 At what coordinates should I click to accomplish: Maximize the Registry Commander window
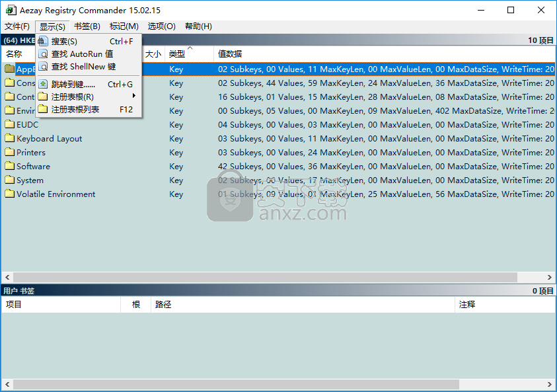511,10
